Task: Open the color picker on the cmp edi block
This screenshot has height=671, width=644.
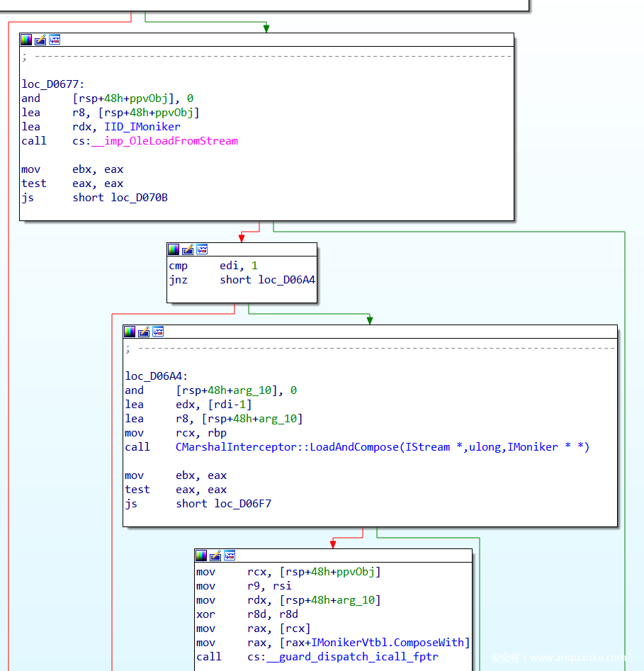Action: click(174, 249)
